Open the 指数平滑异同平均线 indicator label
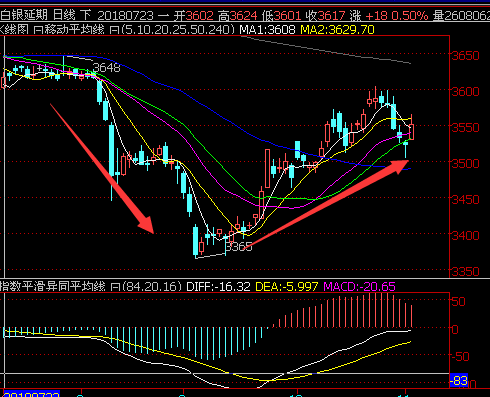The width and height of the screenshot is (490, 397). [52, 286]
